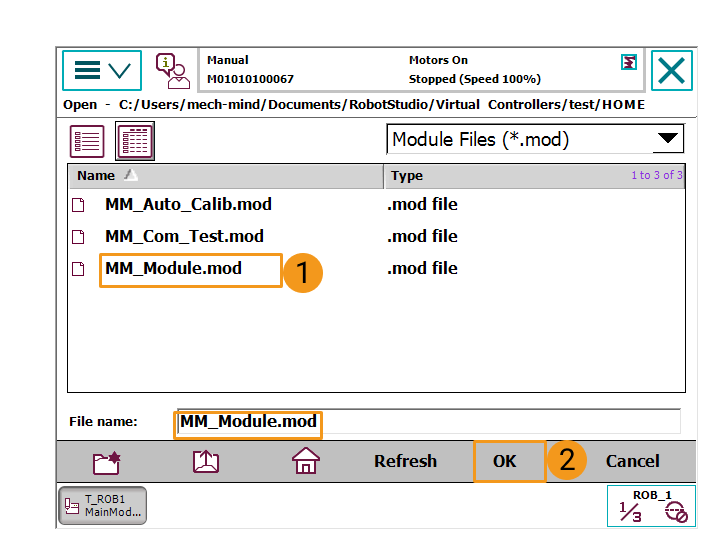
Task: Open the ROB_1 quick set menu
Action: click(651, 506)
